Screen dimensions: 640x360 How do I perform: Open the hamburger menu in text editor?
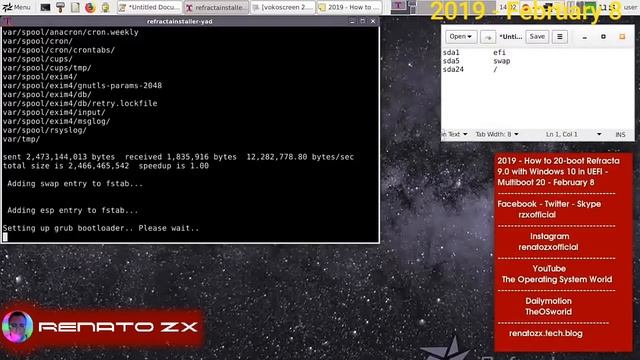click(560, 37)
